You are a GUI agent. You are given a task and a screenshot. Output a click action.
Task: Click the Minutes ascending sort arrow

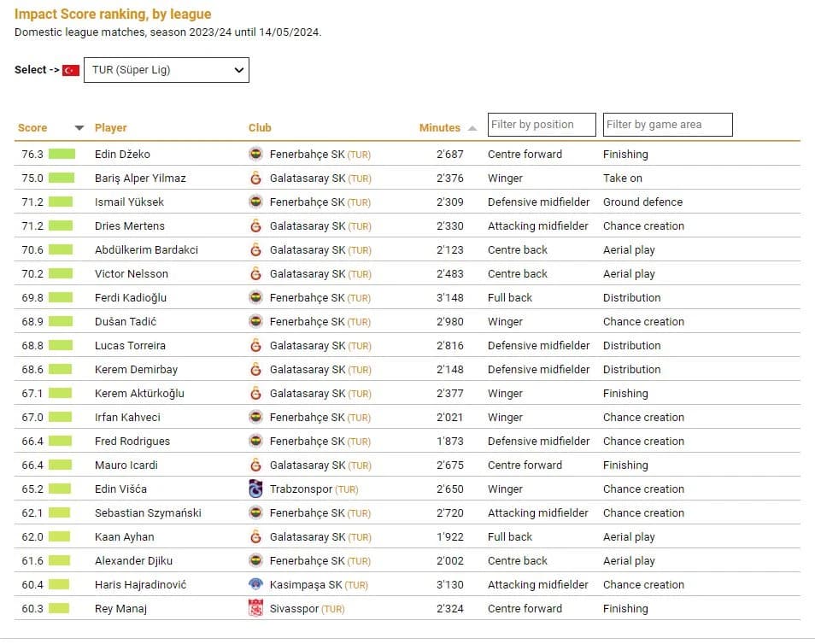(x=472, y=128)
